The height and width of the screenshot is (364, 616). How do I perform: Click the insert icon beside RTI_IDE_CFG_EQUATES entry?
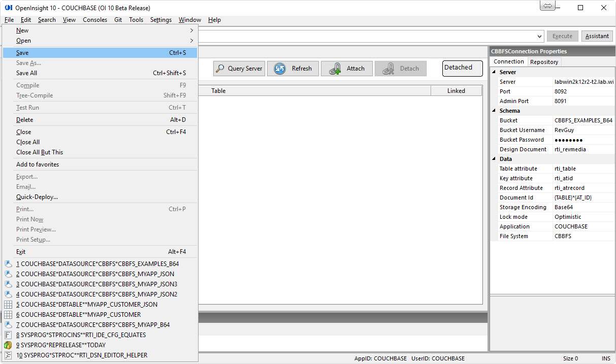point(8,335)
